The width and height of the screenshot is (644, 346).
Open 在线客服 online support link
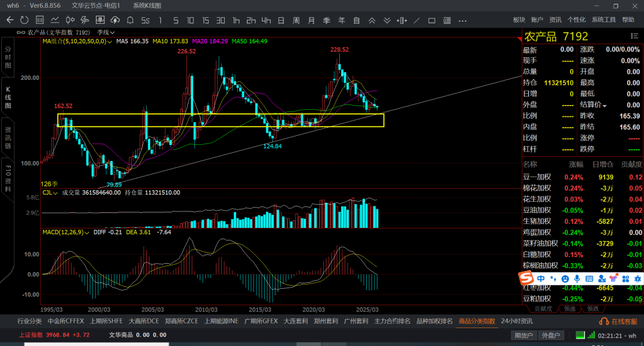coord(617,322)
